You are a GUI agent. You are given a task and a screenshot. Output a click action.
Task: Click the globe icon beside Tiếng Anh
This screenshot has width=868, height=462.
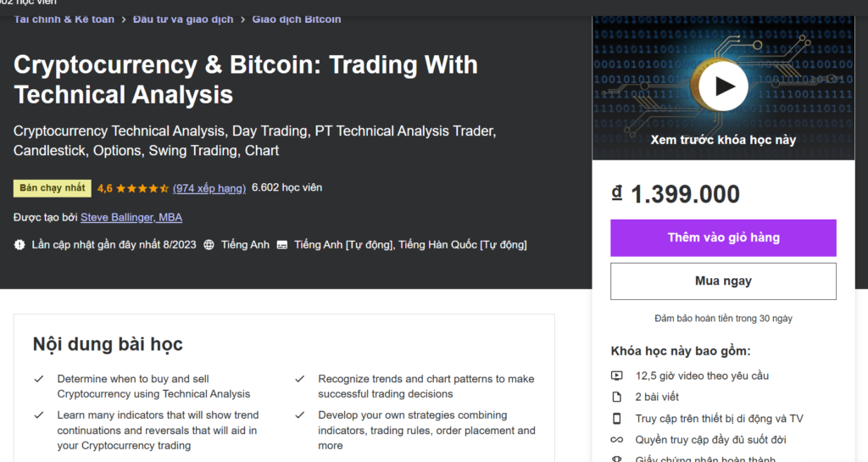click(209, 245)
